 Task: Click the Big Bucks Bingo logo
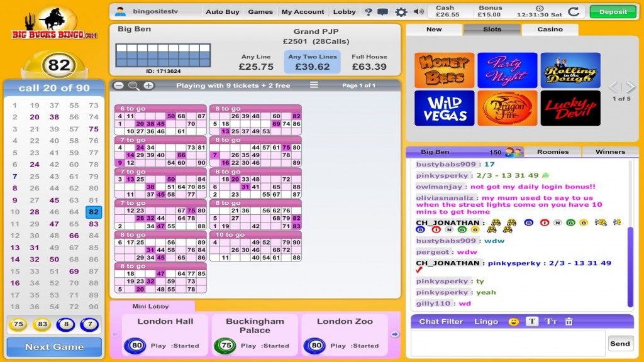click(x=55, y=23)
